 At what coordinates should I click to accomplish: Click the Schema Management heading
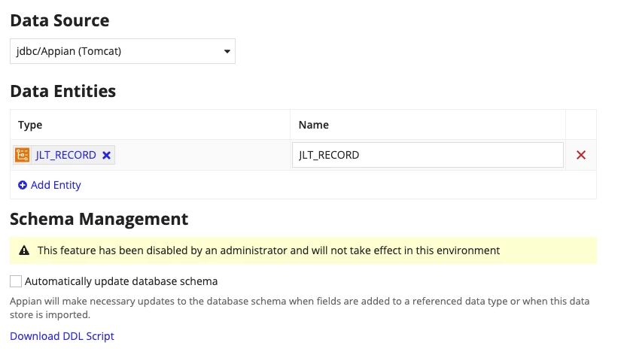tap(99, 219)
